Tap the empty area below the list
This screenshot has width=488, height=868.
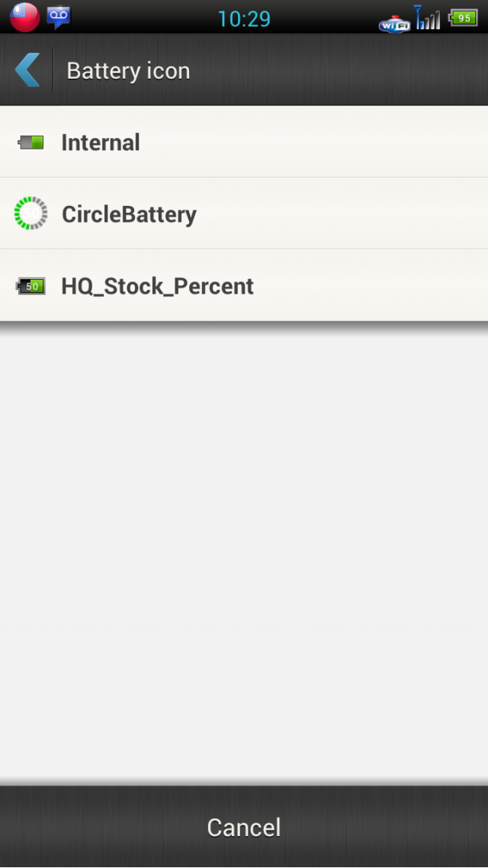[244, 554]
